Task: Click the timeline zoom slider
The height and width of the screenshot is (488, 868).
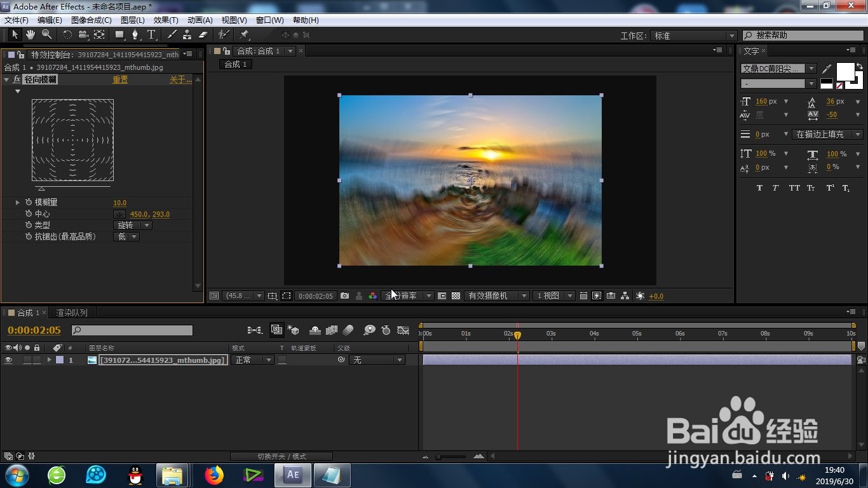Action: point(451,456)
